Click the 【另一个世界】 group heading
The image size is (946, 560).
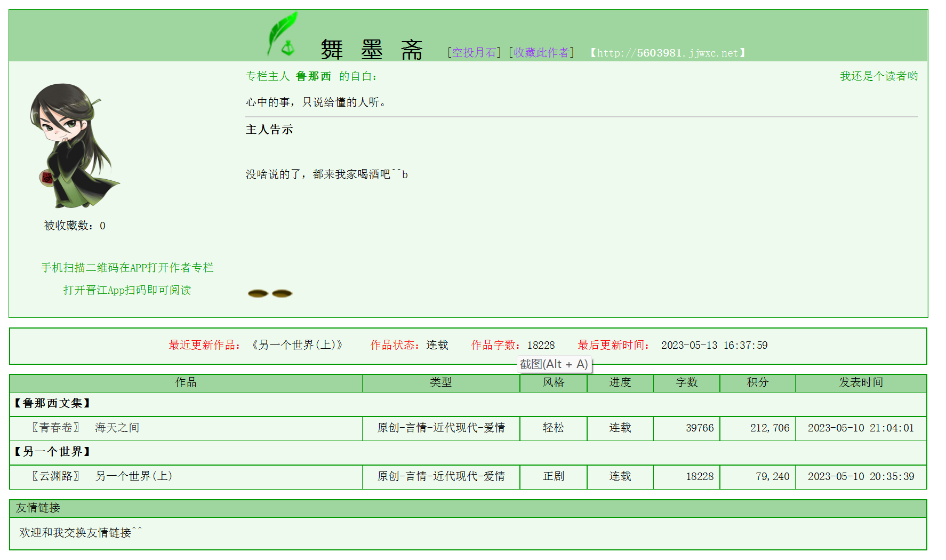point(52,452)
